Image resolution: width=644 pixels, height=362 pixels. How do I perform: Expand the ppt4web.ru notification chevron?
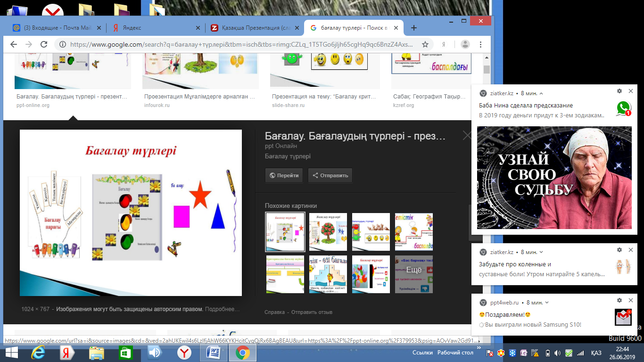coord(546,303)
